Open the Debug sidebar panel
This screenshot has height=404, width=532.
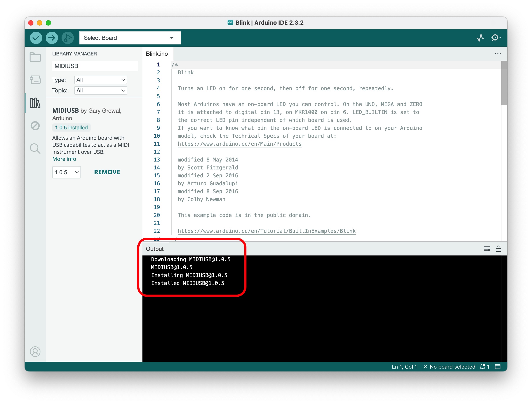tap(35, 126)
